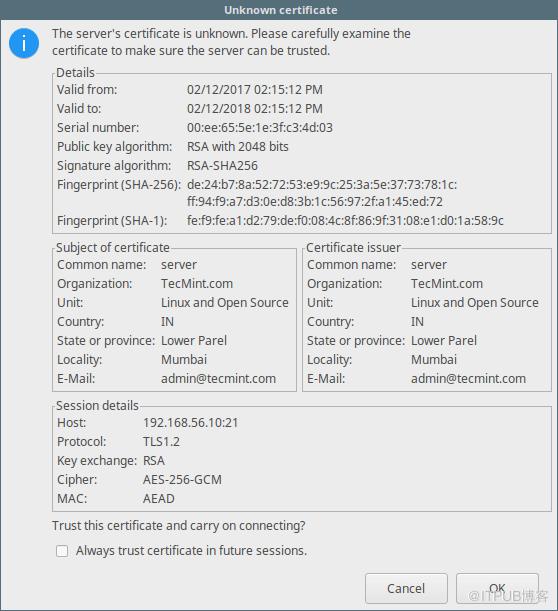Image resolution: width=558 pixels, height=611 pixels.
Task: Click the serial number value
Action: coord(260,127)
